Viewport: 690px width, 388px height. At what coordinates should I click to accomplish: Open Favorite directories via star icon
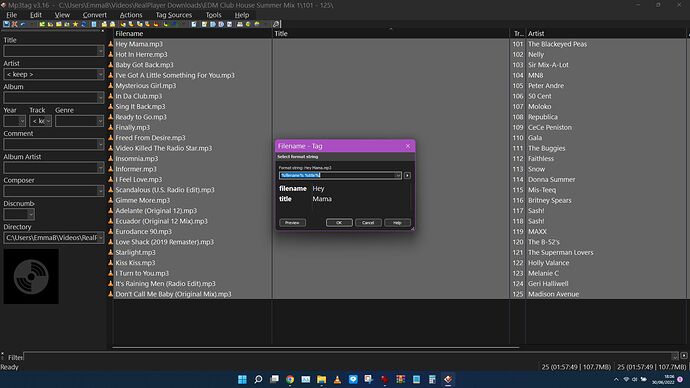click(75, 24)
